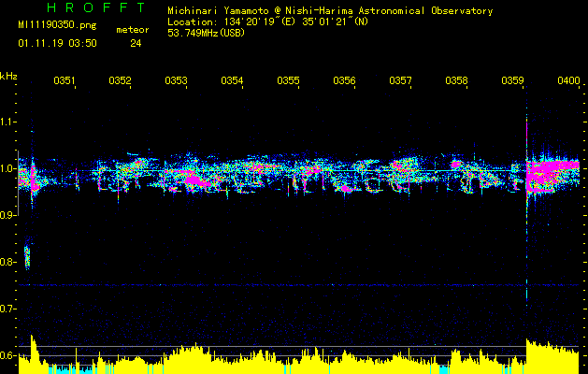
Task: Click the 0355 time marker
Action: pos(288,80)
